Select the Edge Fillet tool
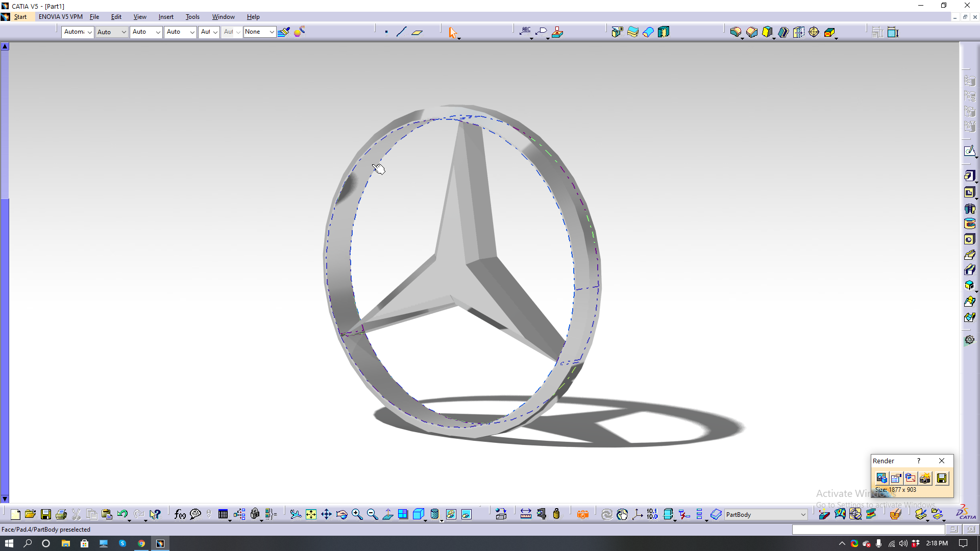980x551 pixels. (x=736, y=32)
